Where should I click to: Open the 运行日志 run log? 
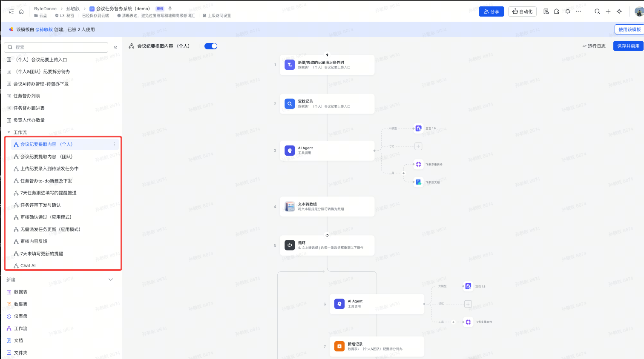[x=594, y=46]
